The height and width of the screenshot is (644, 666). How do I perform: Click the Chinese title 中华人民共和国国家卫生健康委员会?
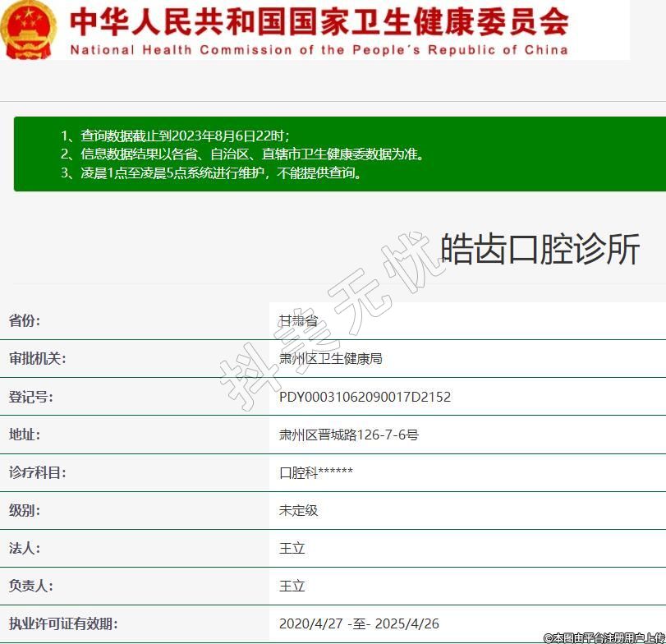319,21
